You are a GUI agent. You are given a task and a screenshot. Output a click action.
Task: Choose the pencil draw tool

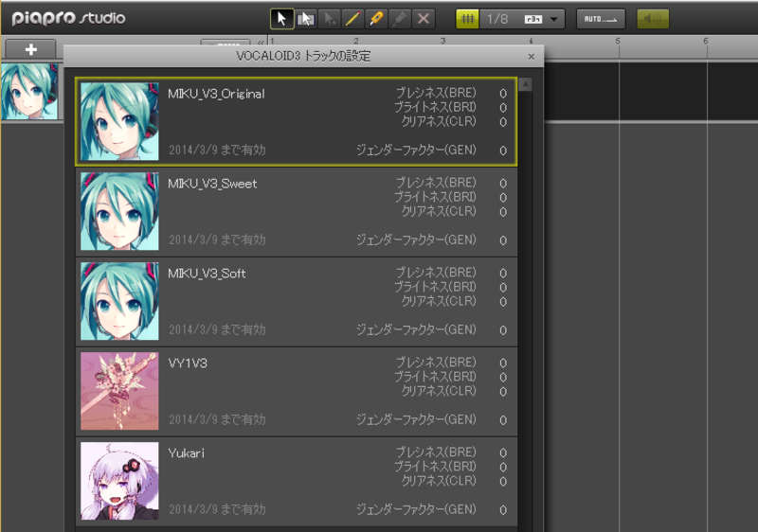352,19
